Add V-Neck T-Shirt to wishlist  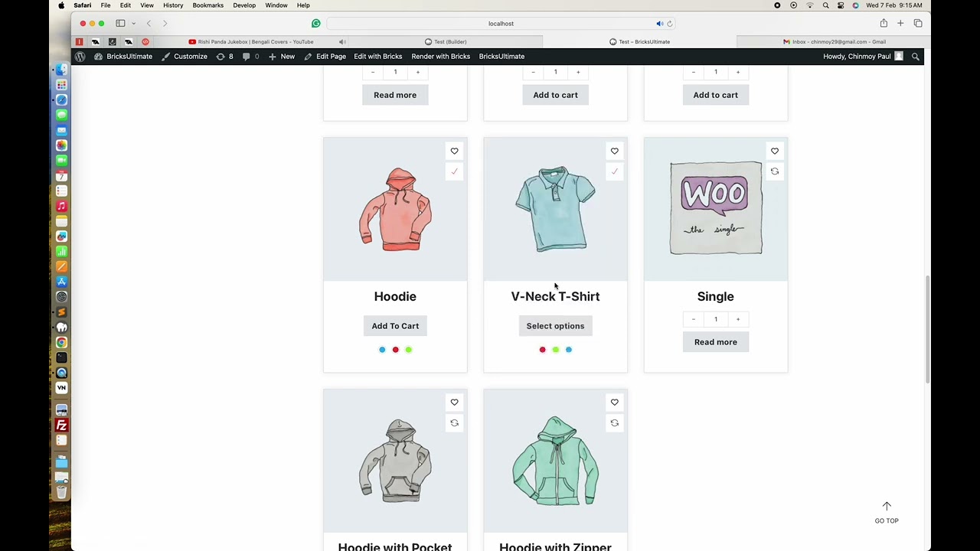click(x=614, y=151)
